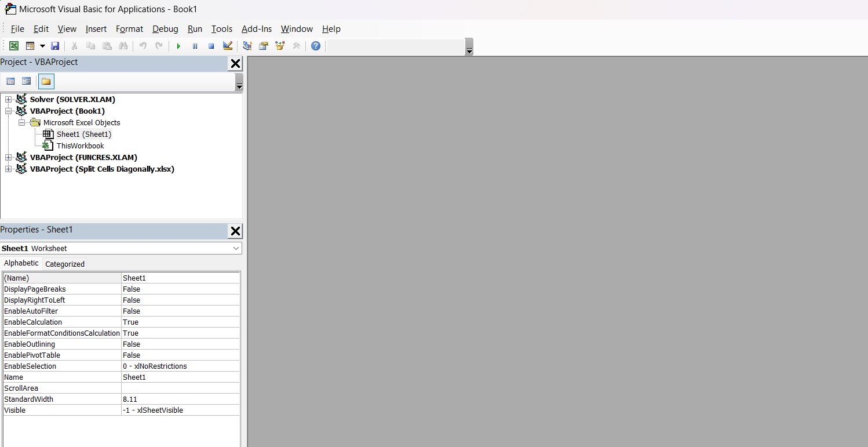Click the Undo arrow icon
This screenshot has height=447, width=868.
143,46
